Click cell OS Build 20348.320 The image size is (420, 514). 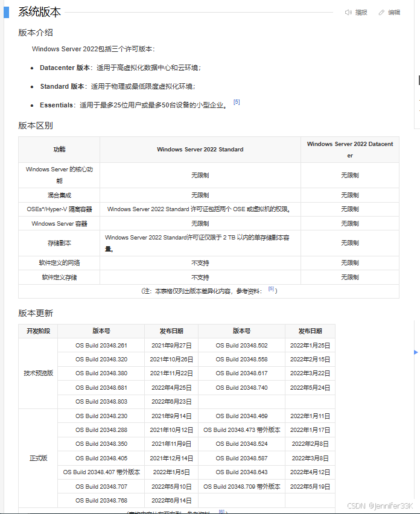coord(101,360)
